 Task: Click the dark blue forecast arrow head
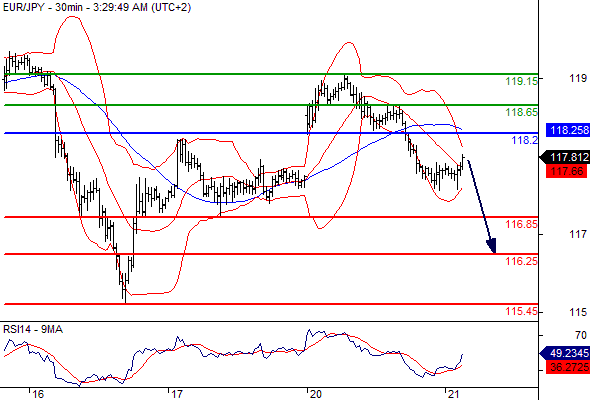[x=492, y=246]
